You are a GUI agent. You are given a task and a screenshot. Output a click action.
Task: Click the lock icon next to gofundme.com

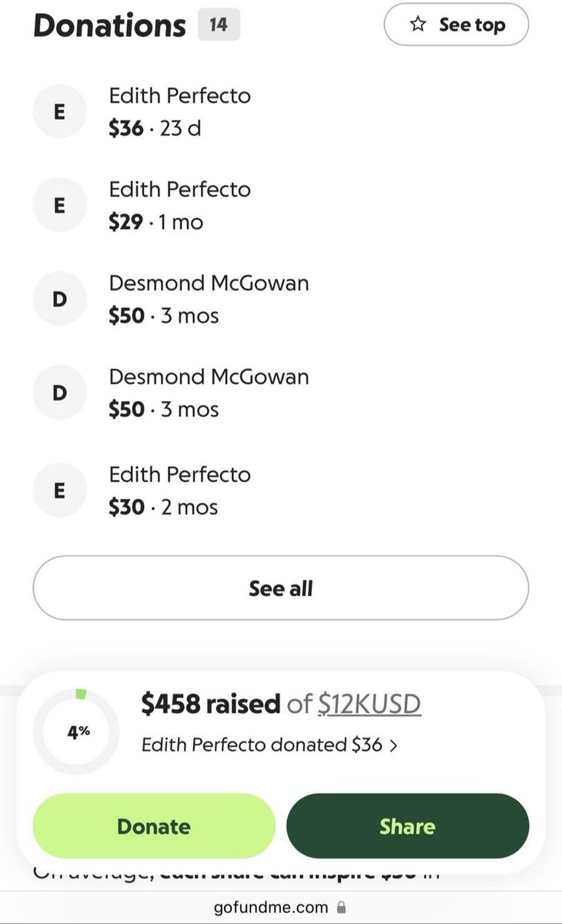(342, 907)
